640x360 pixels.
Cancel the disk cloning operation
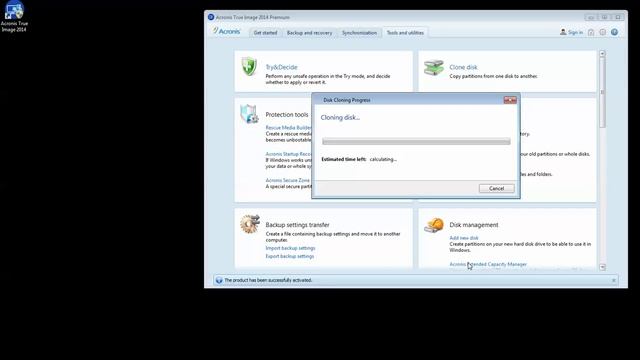496,188
